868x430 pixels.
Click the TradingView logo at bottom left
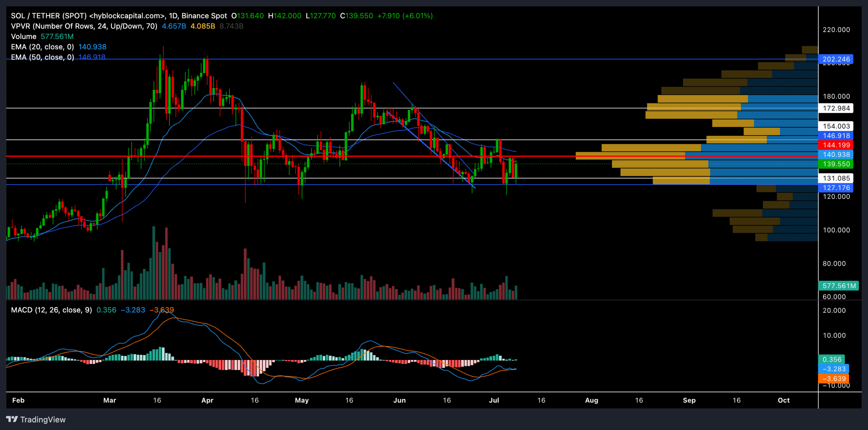tap(36, 419)
